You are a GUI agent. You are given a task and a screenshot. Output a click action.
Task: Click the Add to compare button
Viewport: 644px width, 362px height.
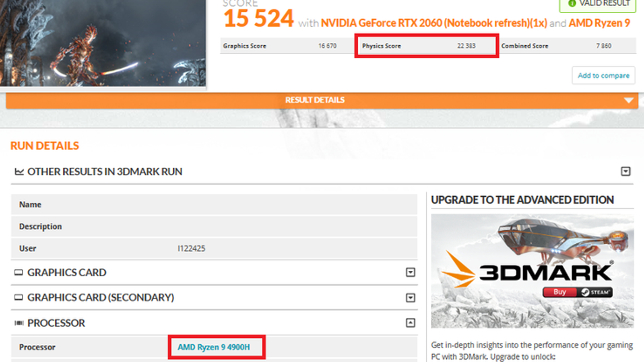603,75
